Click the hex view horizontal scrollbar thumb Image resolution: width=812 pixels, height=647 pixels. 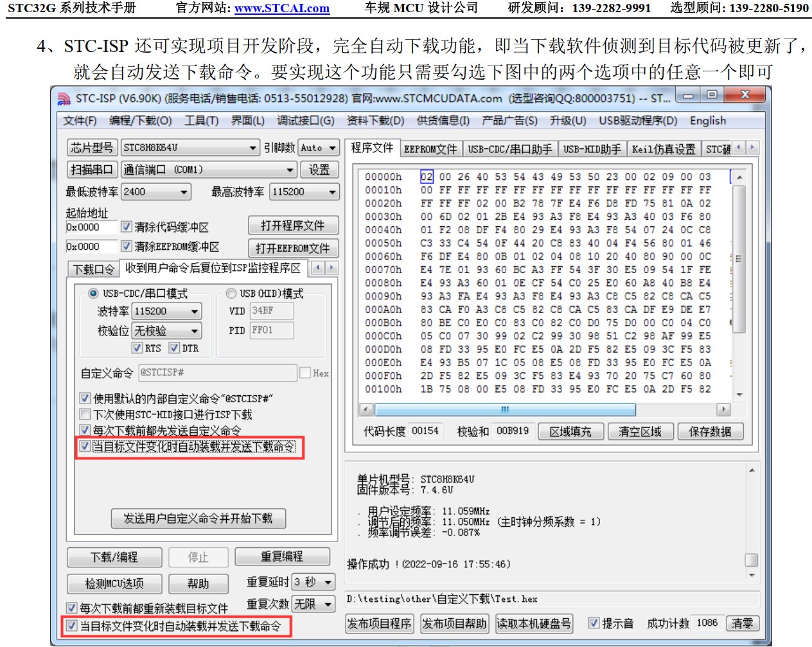pos(505,409)
